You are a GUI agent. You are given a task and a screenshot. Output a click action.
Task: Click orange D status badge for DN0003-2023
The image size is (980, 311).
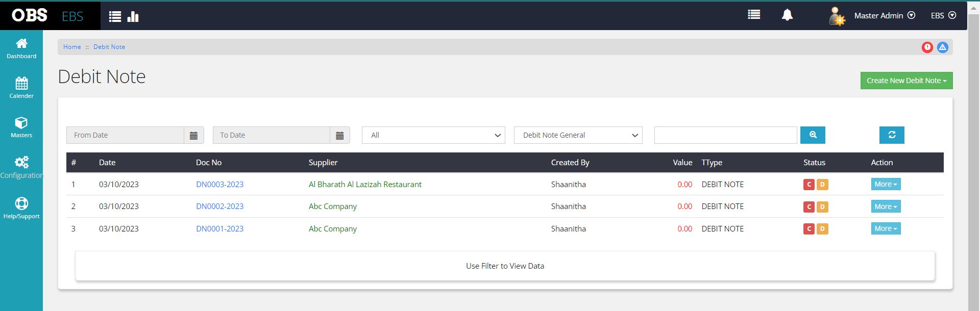coord(822,185)
